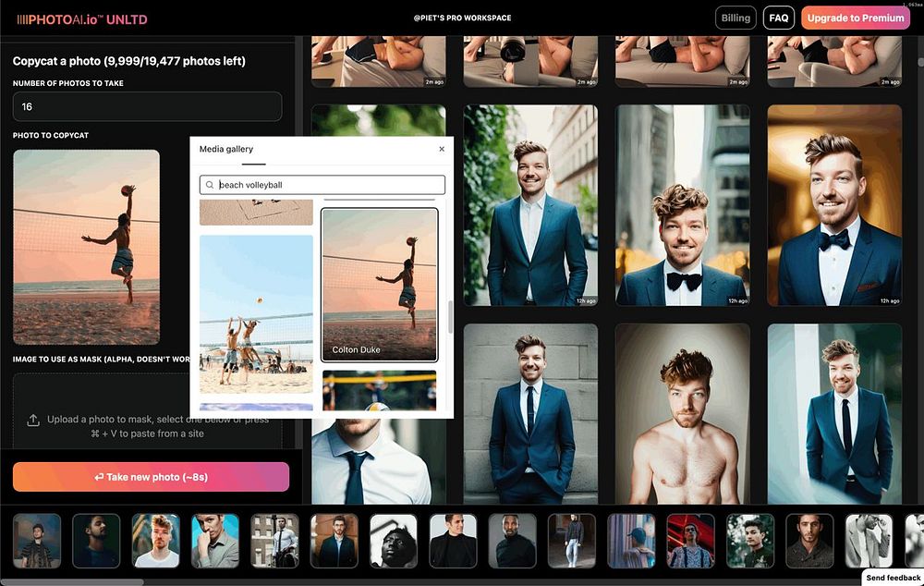Open the partly hidden volleyball net photo in gallery
Screen dimensions: 924x586
point(380,390)
